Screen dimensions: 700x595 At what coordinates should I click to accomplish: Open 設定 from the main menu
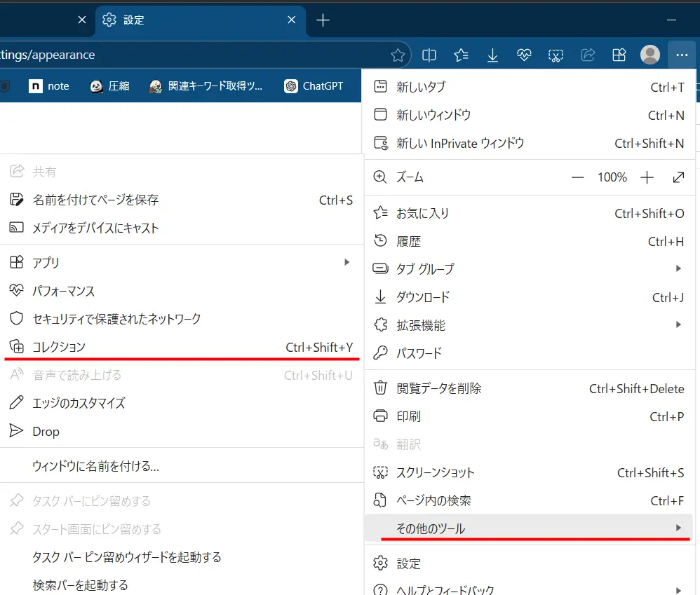click(x=408, y=563)
